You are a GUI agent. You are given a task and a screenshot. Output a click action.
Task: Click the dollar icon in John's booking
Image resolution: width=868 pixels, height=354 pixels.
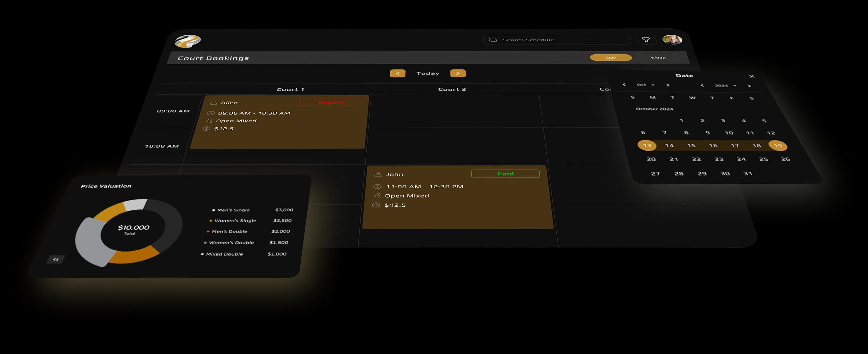click(376, 205)
